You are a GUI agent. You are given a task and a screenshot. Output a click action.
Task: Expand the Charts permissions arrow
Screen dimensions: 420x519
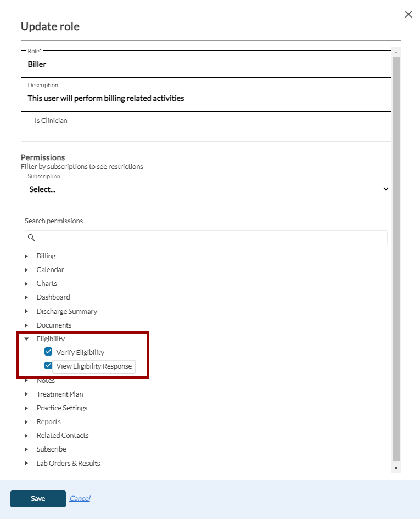point(26,284)
